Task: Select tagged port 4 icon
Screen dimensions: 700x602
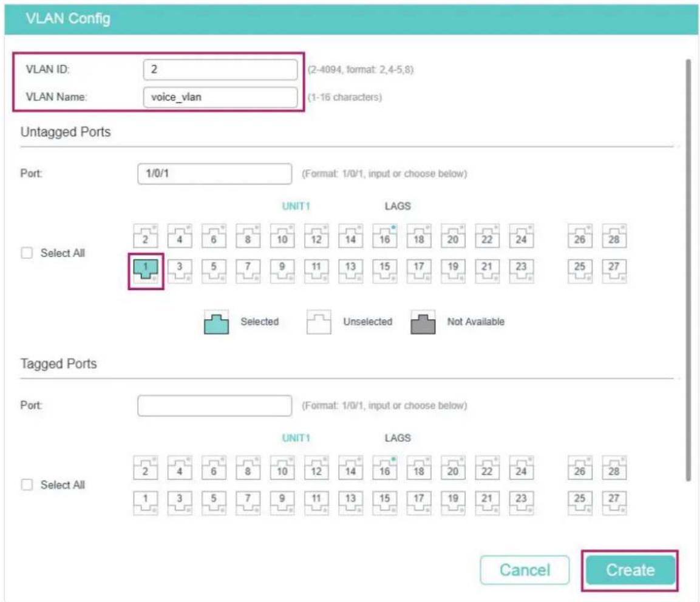Action: tap(180, 468)
